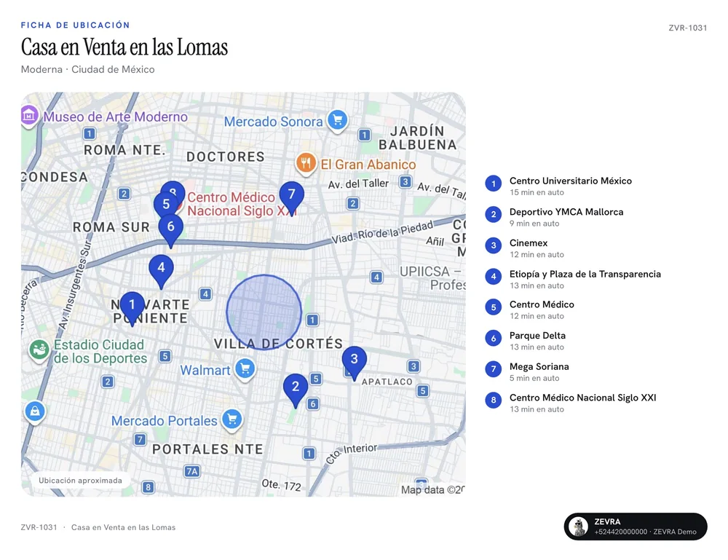
Task: Click the Ubicación aproximada label on the map
Action: (x=80, y=481)
